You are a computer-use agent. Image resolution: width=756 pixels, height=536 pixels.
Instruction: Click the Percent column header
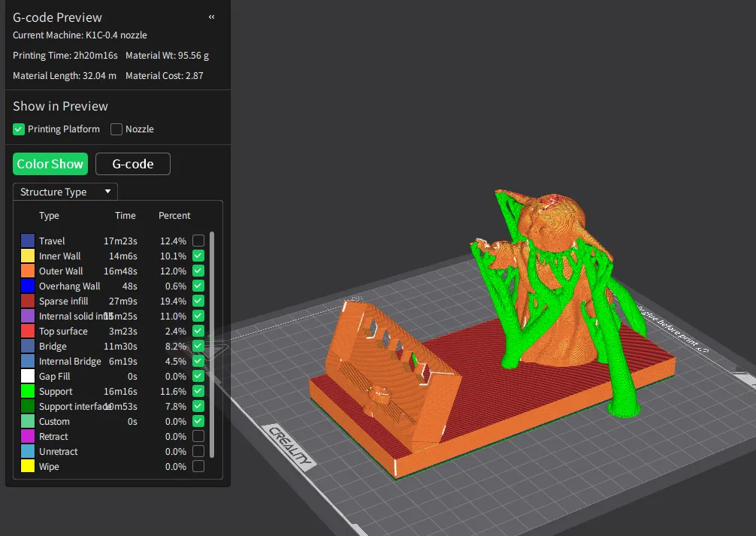[174, 216]
